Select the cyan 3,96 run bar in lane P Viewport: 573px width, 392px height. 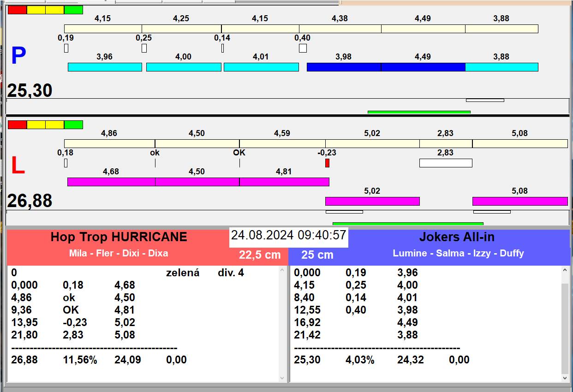tap(105, 67)
